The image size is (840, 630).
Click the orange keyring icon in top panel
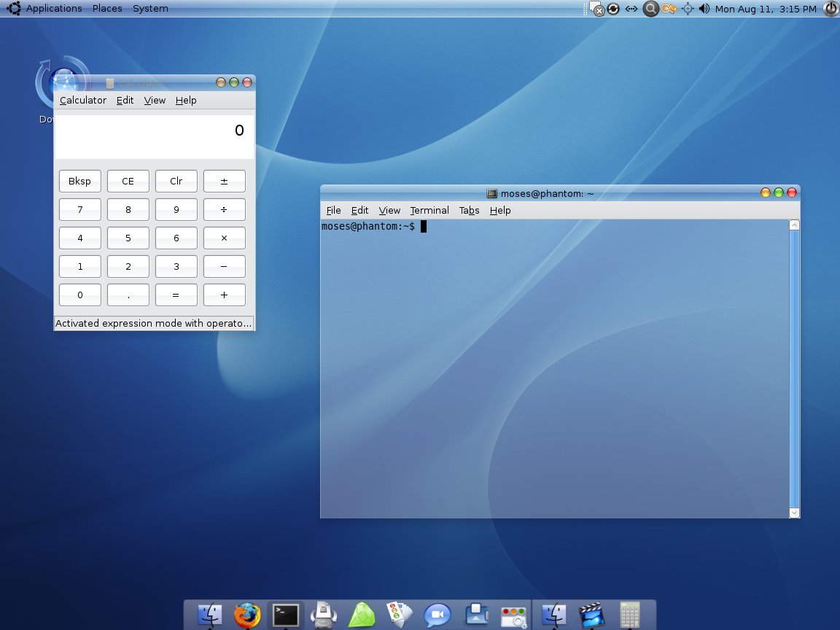point(669,9)
